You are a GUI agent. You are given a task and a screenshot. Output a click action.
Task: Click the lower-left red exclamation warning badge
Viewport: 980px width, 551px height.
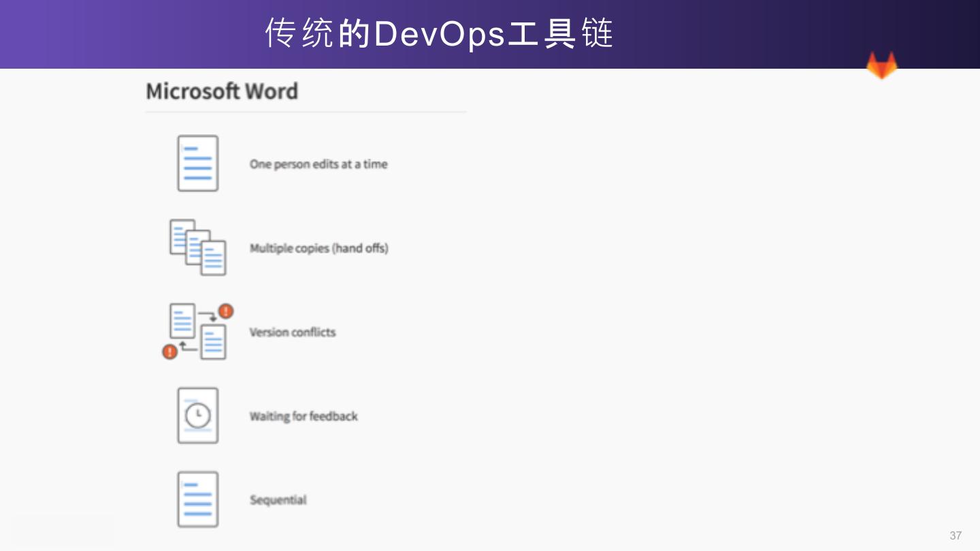coord(169,352)
